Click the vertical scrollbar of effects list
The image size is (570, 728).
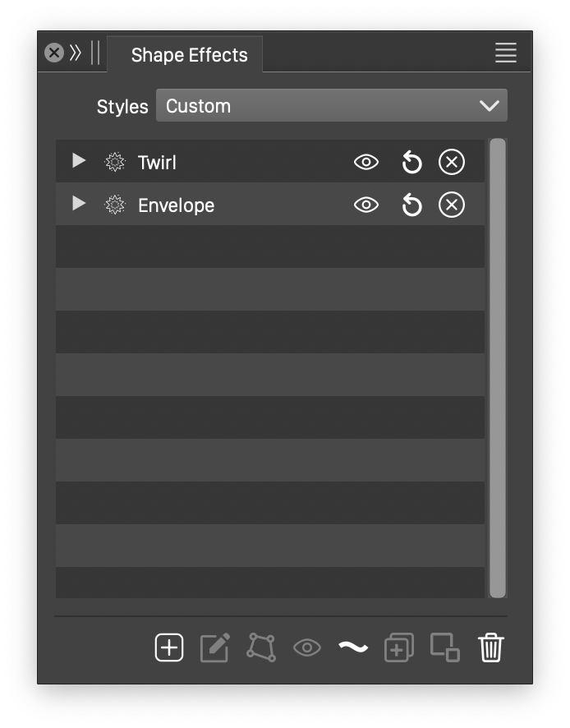pyautogui.click(x=498, y=367)
